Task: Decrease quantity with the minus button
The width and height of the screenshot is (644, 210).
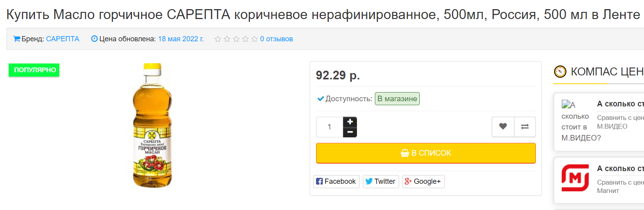Action: point(350,132)
